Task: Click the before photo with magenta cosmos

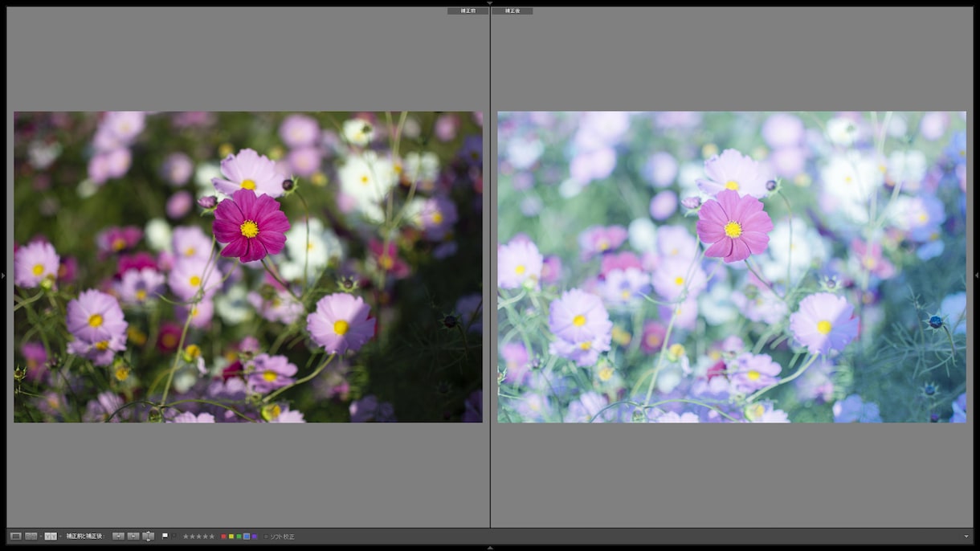Action: (x=248, y=267)
